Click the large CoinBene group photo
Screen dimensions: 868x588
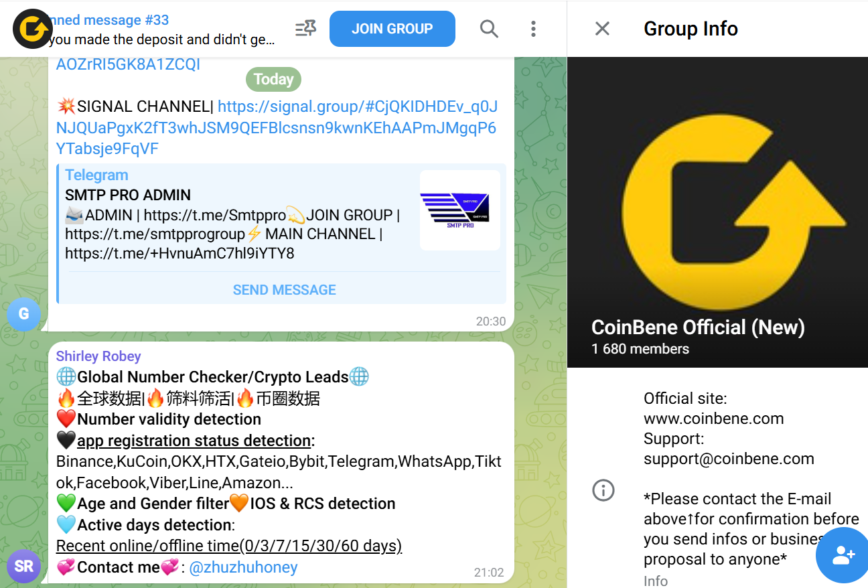717,212
